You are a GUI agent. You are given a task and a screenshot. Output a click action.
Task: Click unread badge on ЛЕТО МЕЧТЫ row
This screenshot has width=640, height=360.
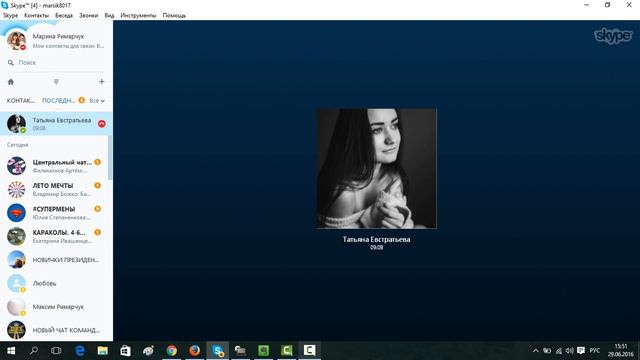98,185
